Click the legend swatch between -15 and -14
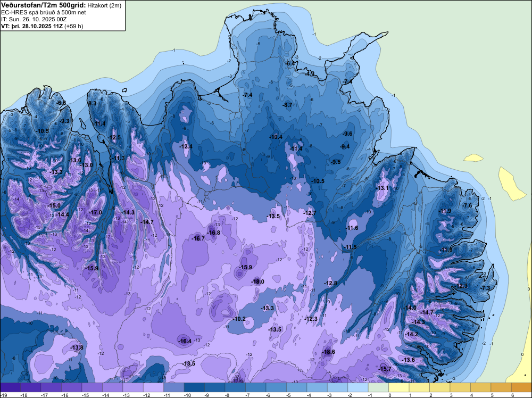532x398 pixels. (x=92, y=387)
